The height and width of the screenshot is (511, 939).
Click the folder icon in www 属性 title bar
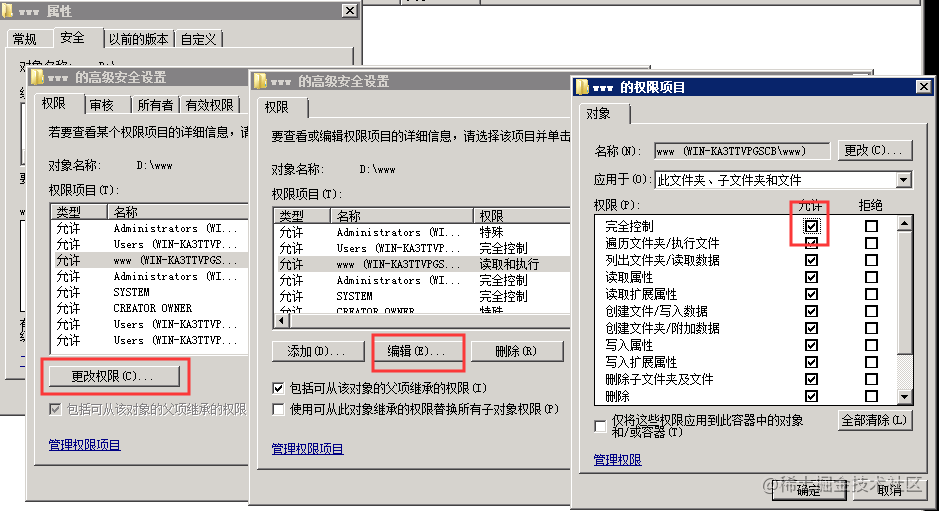(10, 11)
